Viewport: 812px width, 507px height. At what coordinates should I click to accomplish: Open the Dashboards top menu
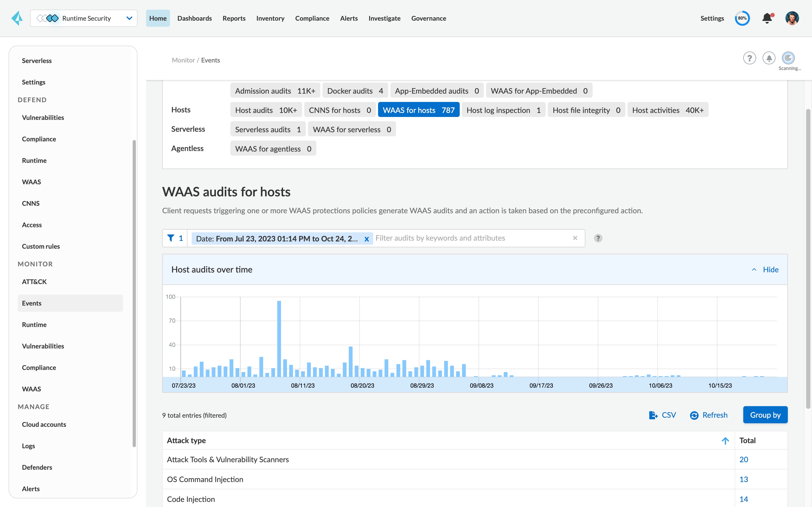click(194, 18)
